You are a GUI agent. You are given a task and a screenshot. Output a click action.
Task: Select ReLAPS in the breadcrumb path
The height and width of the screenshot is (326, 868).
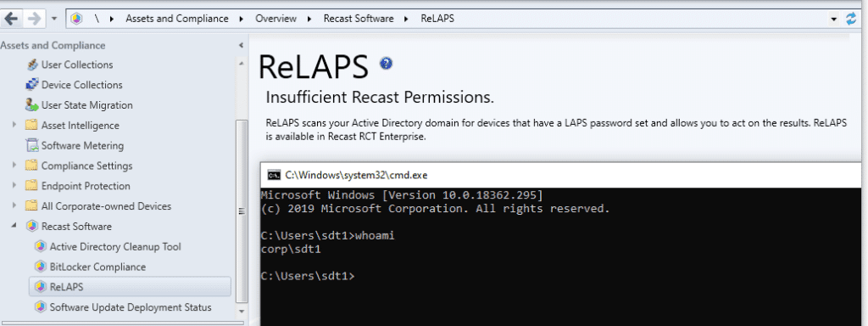(x=437, y=19)
